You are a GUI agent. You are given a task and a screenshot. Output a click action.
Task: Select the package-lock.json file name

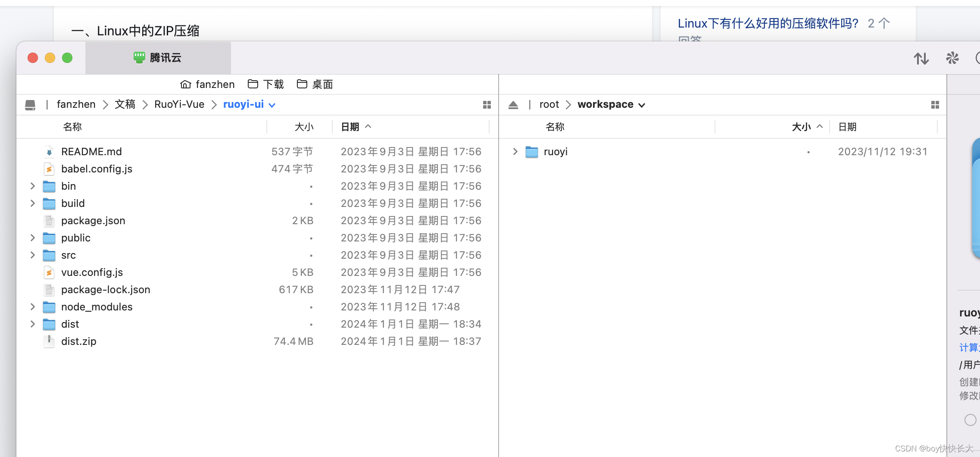click(x=106, y=290)
